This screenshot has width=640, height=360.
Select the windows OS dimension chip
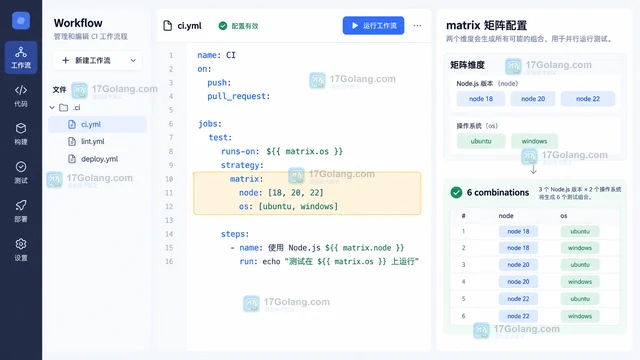(x=534, y=141)
